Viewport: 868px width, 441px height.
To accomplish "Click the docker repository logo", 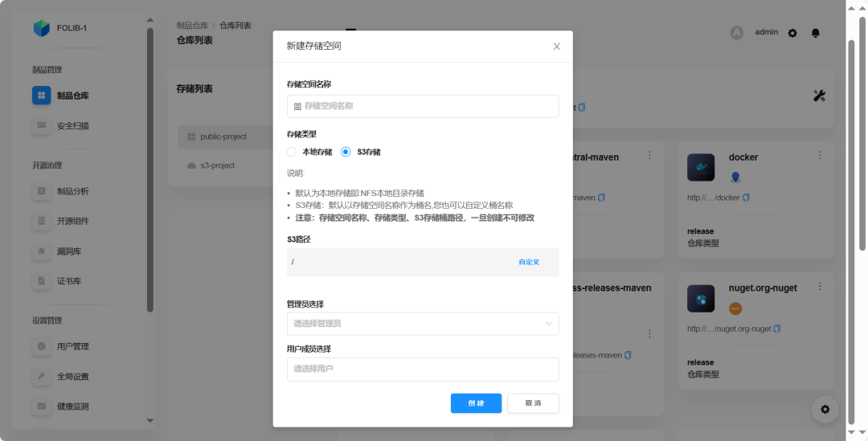I will tap(701, 168).
